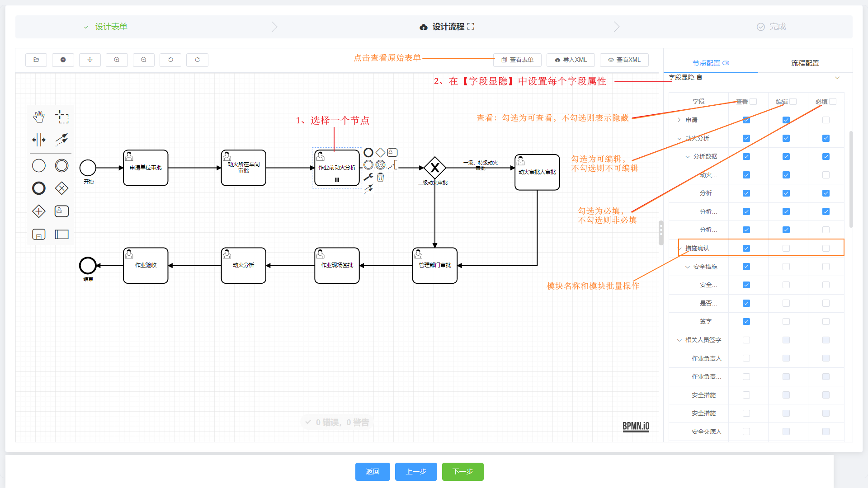Click the 导入XML button
Screen dimensions: 868x488
point(571,60)
